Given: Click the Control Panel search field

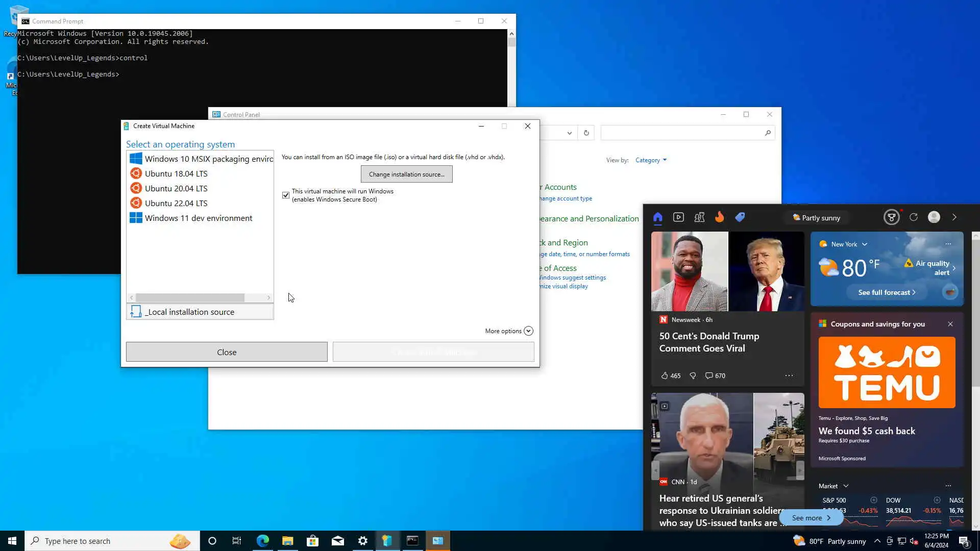Looking at the screenshot, I should point(681,133).
